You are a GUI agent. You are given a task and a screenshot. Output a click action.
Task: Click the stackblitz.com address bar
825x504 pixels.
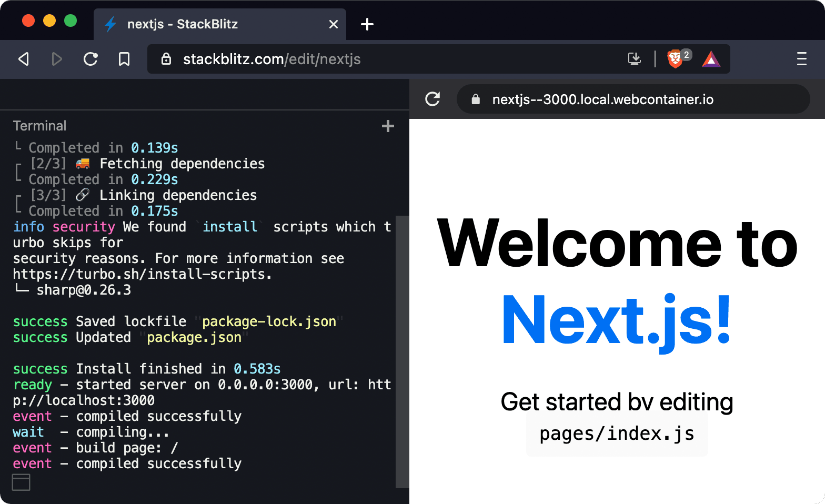[x=368, y=59]
